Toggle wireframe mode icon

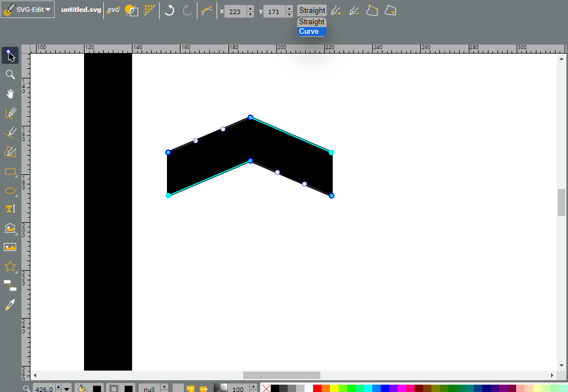pyautogui.click(x=131, y=11)
